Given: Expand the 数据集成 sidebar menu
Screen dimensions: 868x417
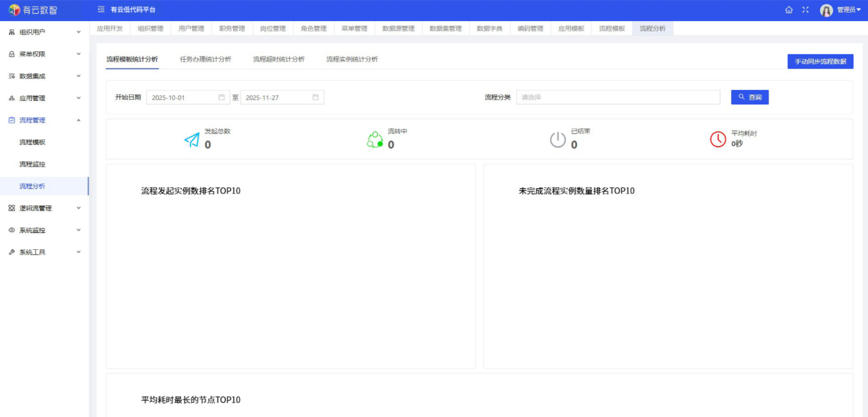Looking at the screenshot, I should pos(44,76).
